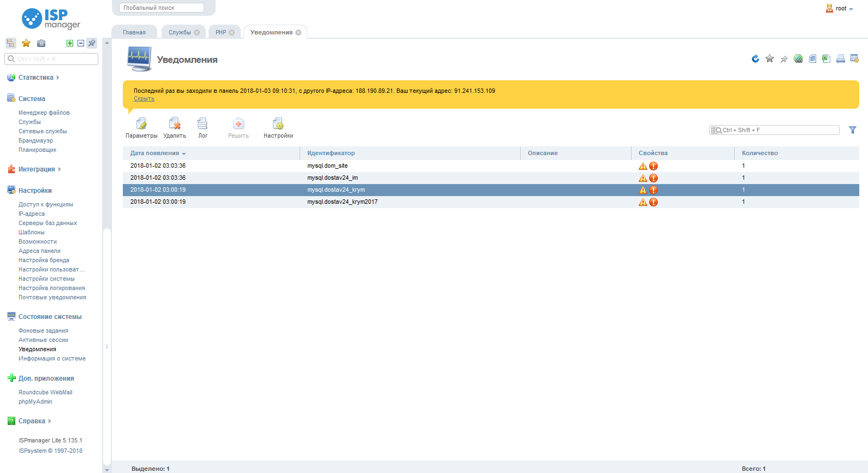Print the notifications table
868x473 pixels.
[x=841, y=59]
